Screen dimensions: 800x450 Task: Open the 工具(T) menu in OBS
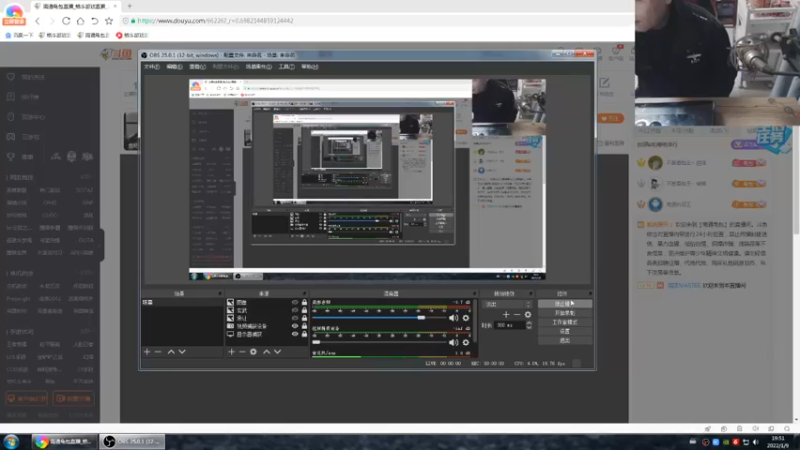[x=286, y=67]
